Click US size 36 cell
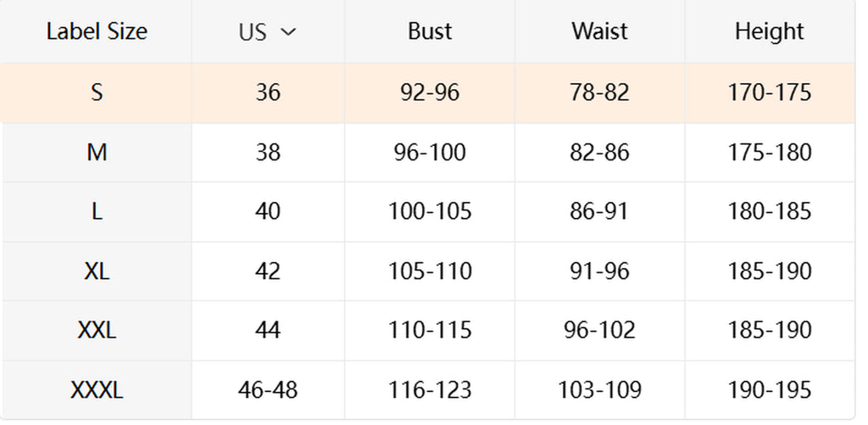The image size is (868, 425). [268, 92]
